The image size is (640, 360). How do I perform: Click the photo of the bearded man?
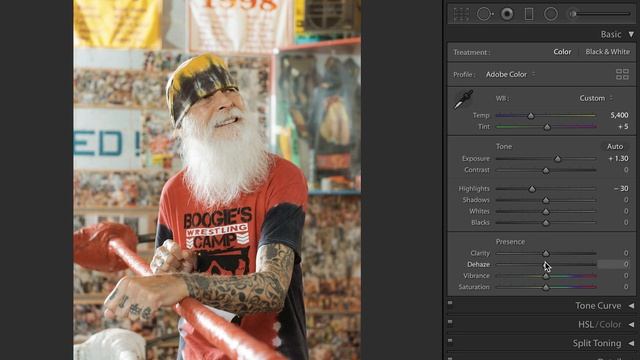(217, 180)
